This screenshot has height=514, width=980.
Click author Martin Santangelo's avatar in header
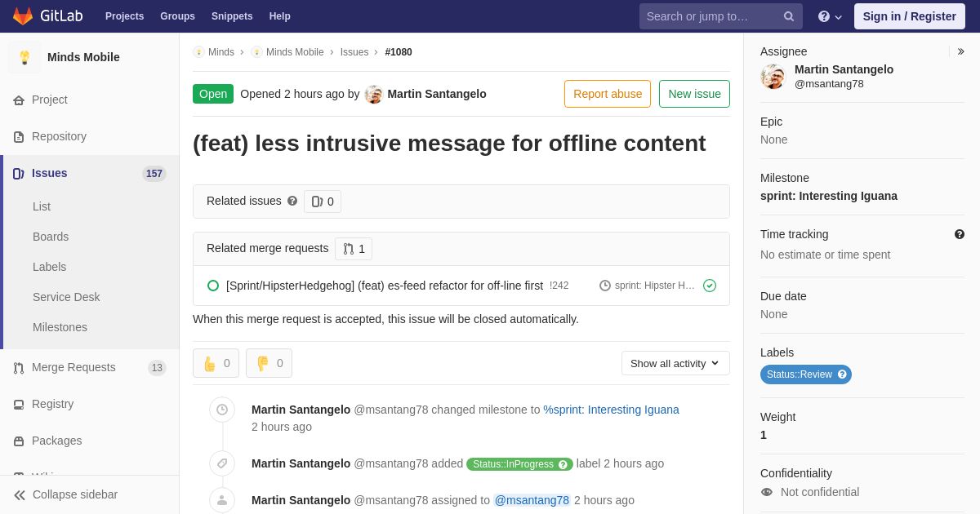coord(374,95)
